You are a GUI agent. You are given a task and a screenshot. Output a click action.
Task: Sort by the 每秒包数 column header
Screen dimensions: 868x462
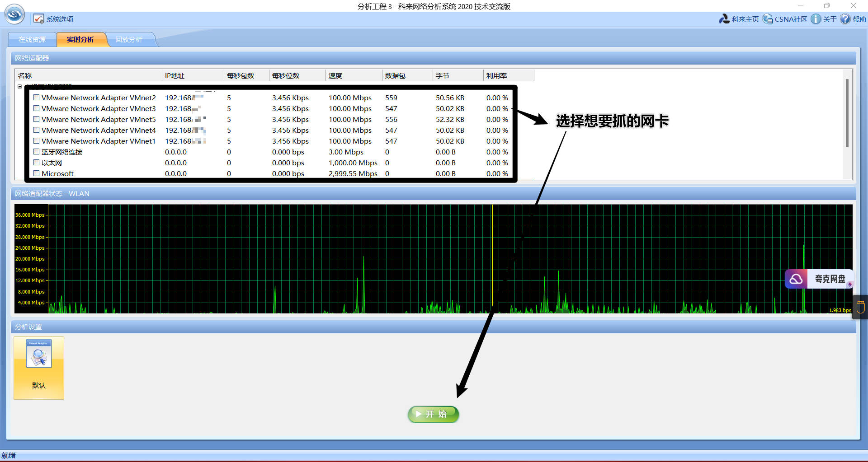tap(246, 75)
